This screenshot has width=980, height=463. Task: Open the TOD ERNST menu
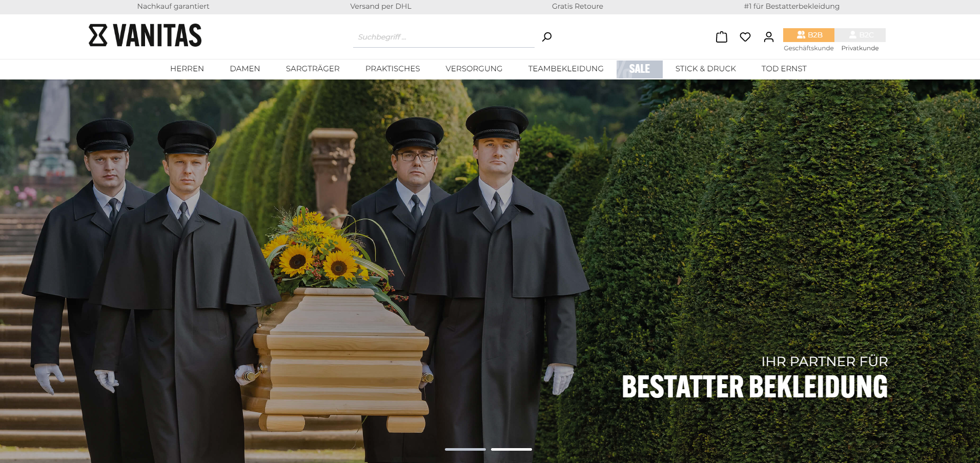click(x=784, y=69)
